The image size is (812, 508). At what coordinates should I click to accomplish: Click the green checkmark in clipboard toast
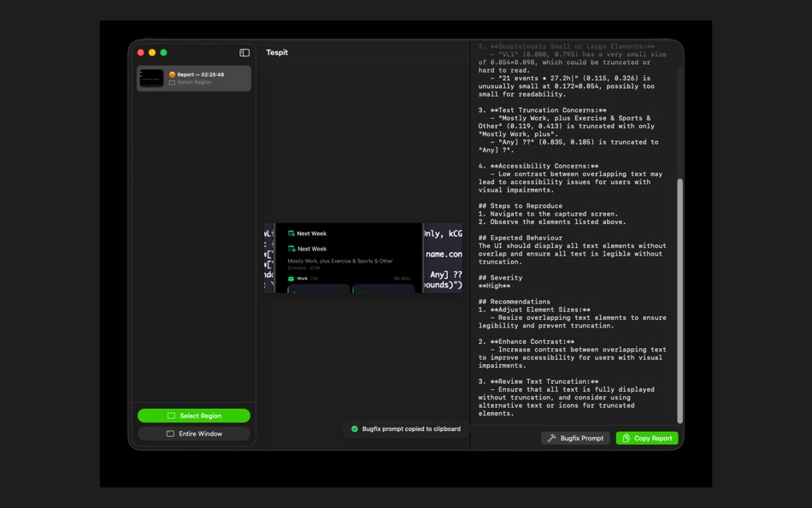[x=355, y=428]
